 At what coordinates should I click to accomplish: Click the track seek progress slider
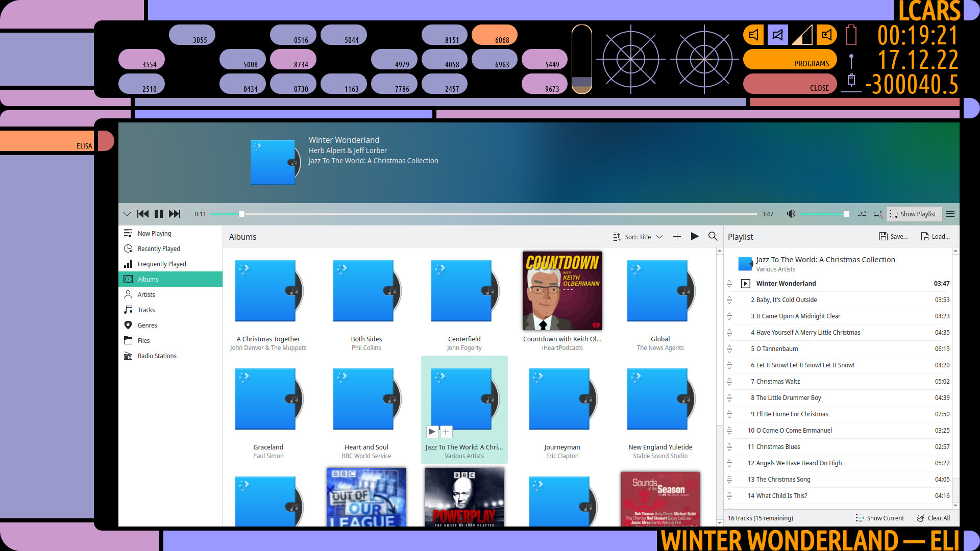pyautogui.click(x=483, y=214)
